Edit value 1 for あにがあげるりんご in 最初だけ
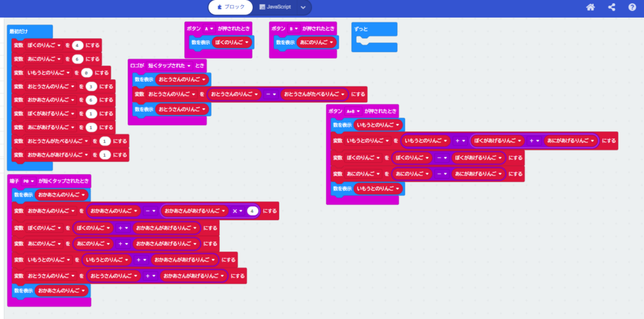 coord(91,127)
